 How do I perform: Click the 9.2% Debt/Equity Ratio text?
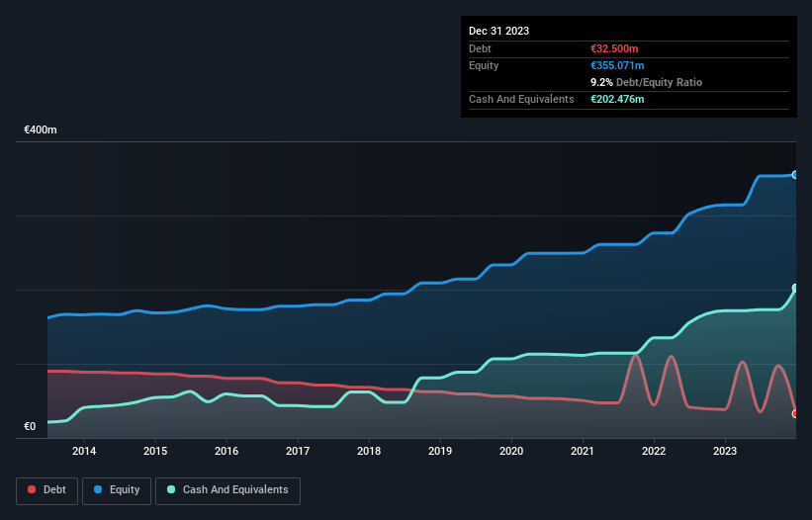click(646, 82)
